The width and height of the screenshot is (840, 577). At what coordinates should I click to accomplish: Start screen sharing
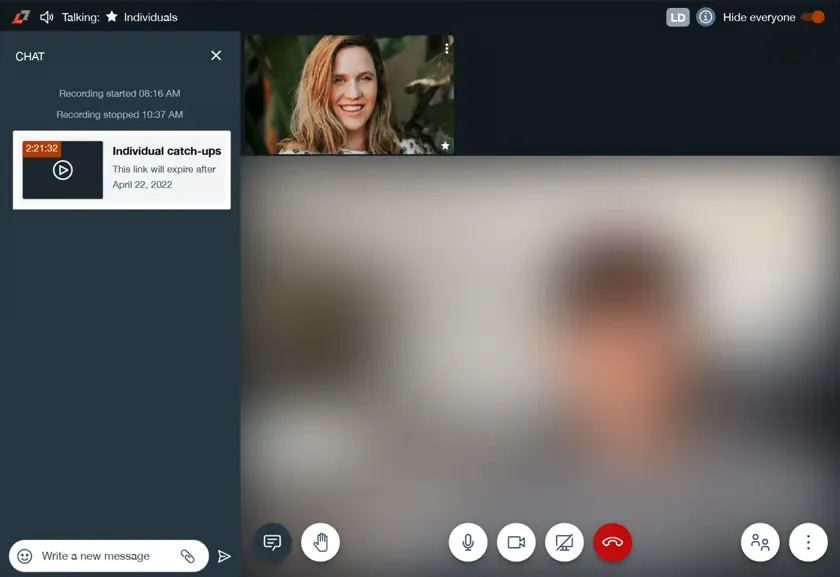point(564,542)
